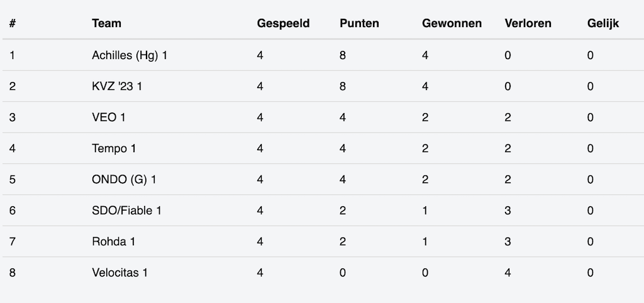Click Velocitas 1 lost count of 4

(x=508, y=273)
